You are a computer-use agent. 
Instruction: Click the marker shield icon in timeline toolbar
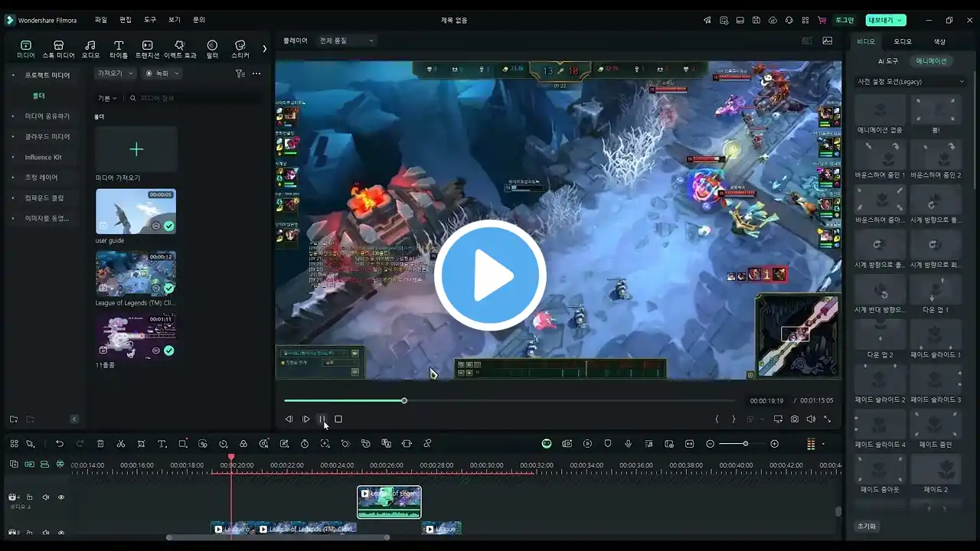point(608,444)
